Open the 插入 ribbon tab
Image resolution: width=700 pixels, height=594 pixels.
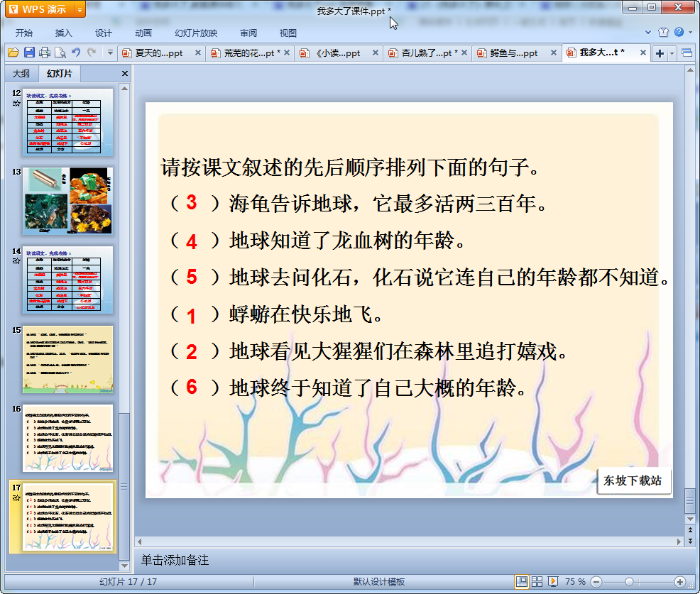pos(64,33)
